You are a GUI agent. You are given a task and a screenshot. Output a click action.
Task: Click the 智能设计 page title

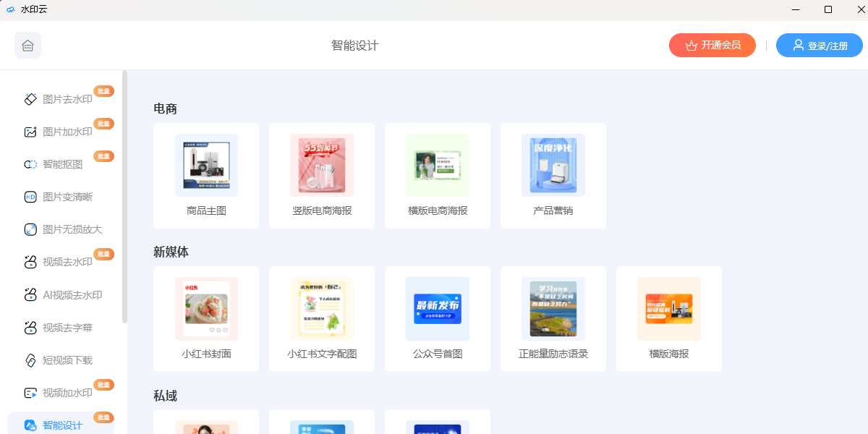pos(355,46)
